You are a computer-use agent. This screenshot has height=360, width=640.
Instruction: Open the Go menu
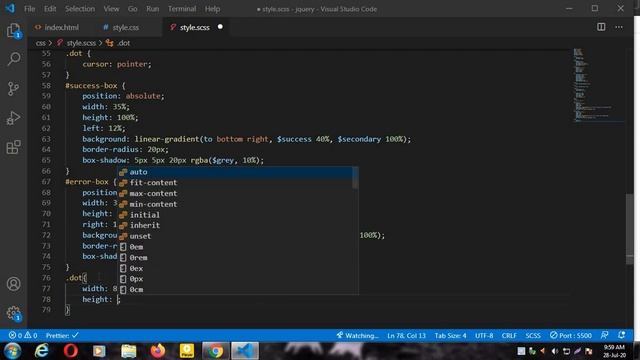tap(133, 9)
